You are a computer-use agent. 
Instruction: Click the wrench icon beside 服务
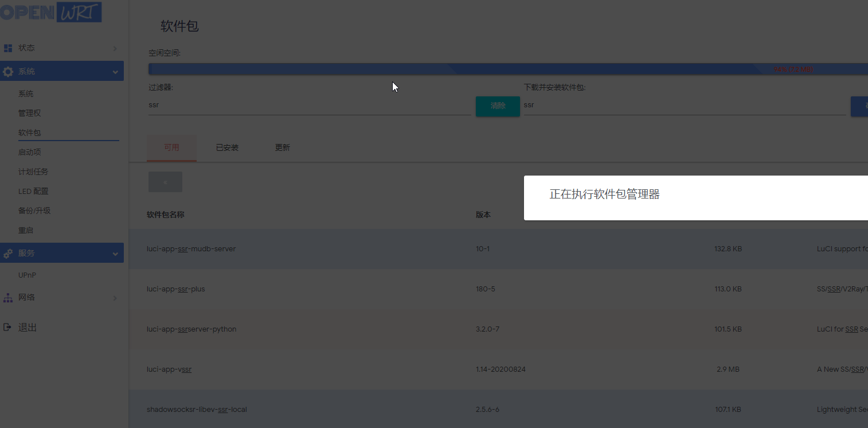(x=7, y=252)
